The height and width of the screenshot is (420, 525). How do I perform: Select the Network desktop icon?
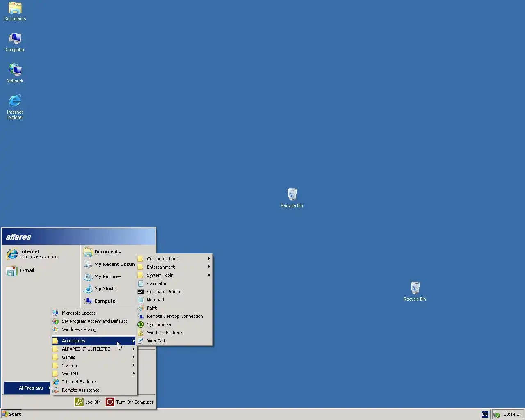tap(15, 74)
